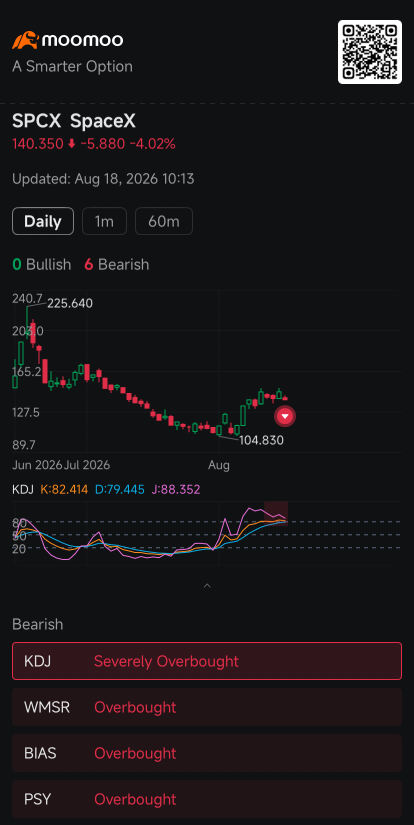414x825 pixels.
Task: Click the -4.02% change percentage
Action: click(x=153, y=144)
